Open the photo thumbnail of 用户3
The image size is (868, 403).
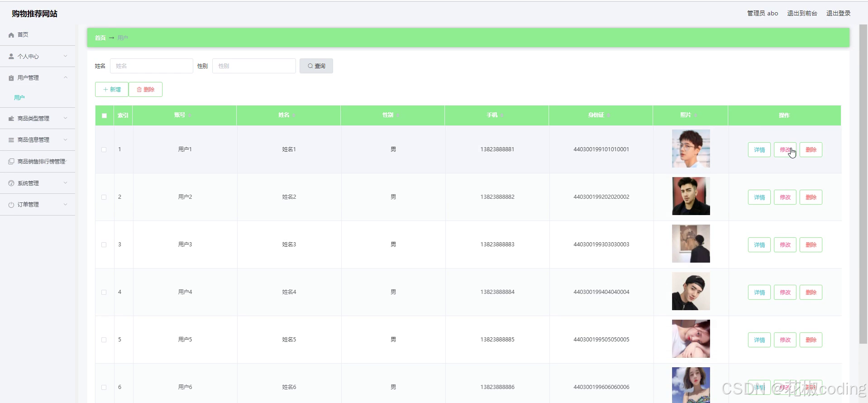pos(691,244)
